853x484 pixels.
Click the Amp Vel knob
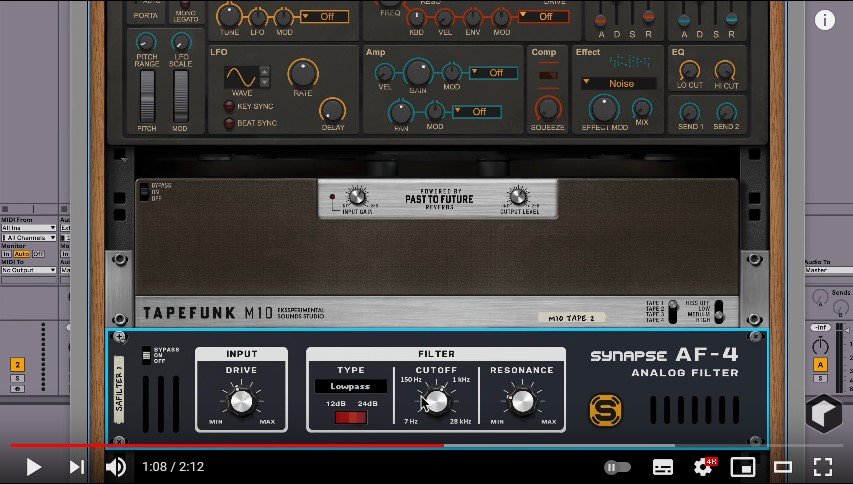[385, 72]
